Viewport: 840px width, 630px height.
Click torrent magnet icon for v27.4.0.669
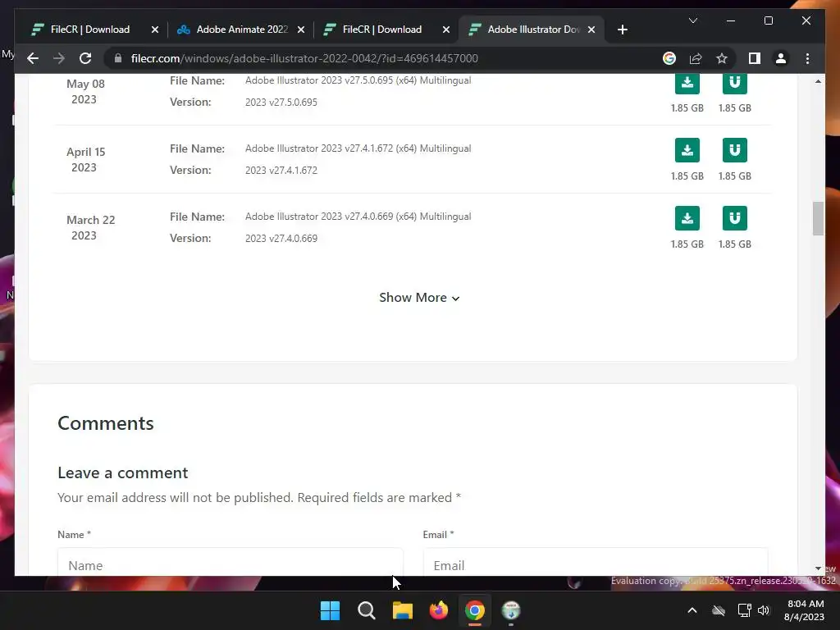pos(734,218)
